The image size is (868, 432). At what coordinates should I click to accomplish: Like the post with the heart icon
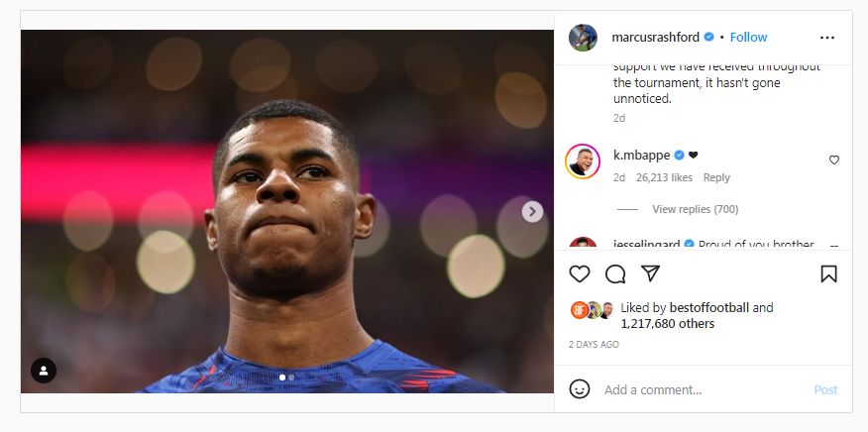click(x=580, y=273)
